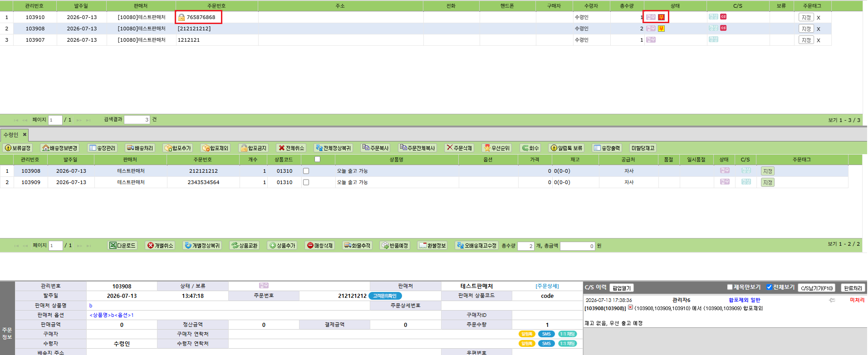Screen dimensions: 868x355
Task: Toggle the product list header checkbox
Action: (x=317, y=159)
